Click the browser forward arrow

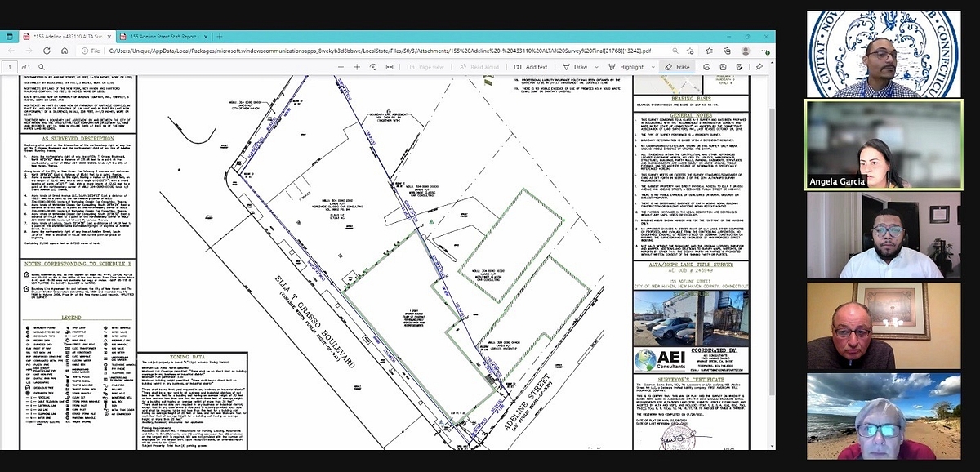coord(29,51)
